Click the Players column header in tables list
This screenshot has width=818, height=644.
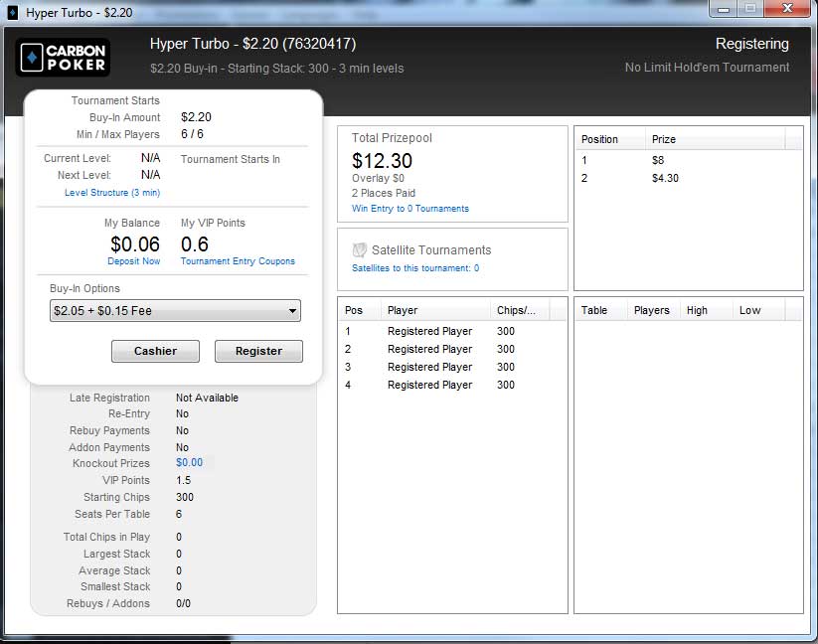pos(654,310)
